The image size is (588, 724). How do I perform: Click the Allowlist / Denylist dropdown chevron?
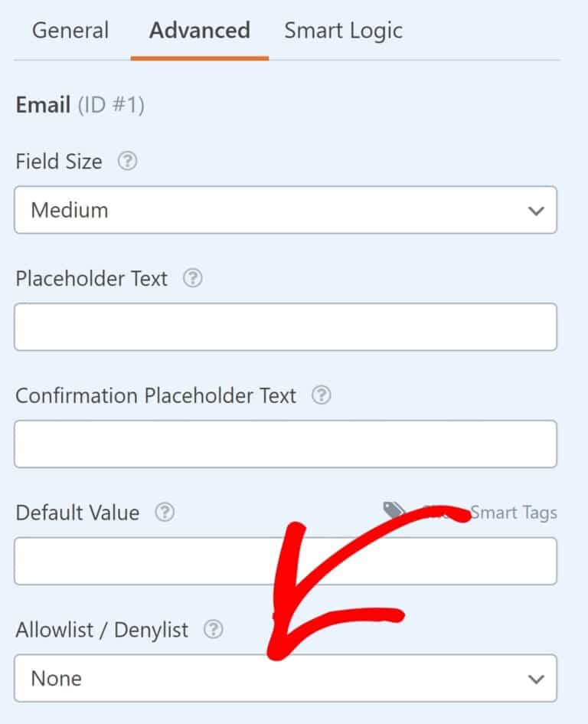click(x=537, y=678)
